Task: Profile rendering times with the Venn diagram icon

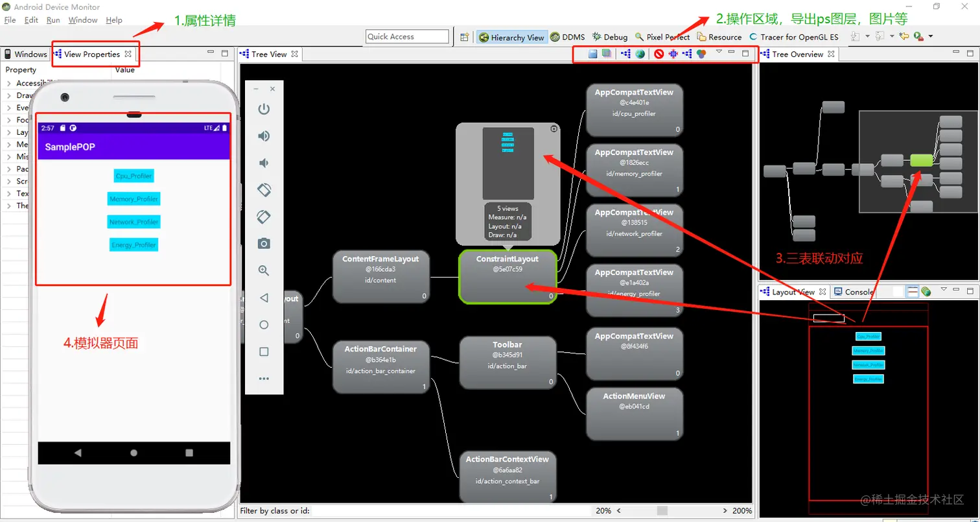Action: [x=701, y=54]
